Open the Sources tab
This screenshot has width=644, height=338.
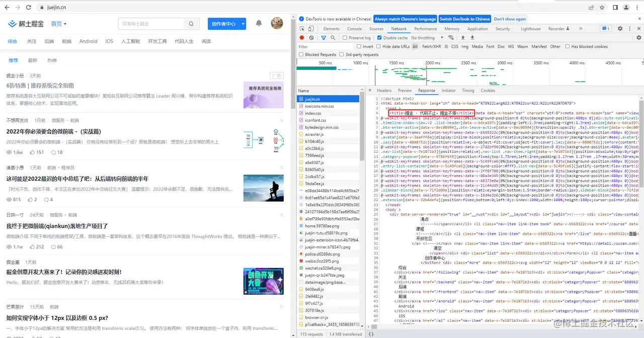point(376,29)
